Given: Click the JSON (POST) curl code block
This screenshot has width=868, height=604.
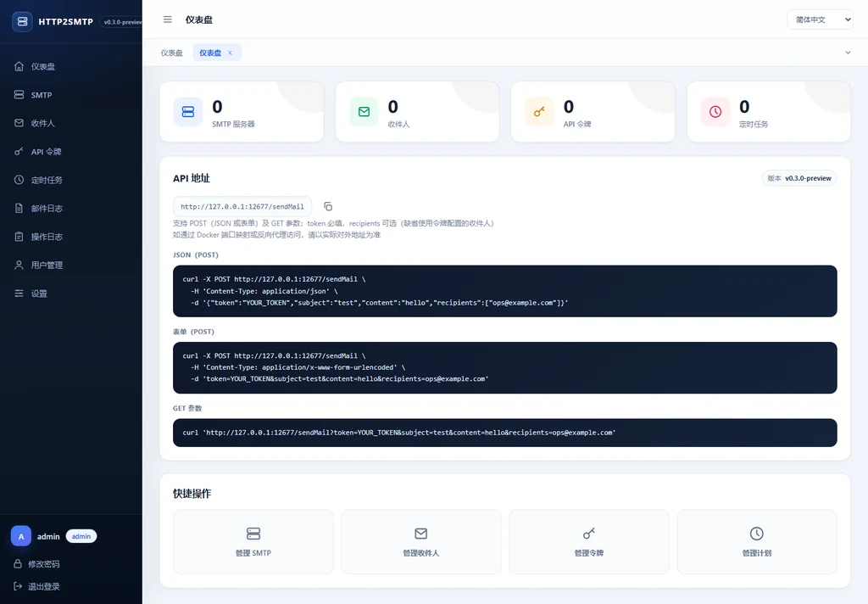Looking at the screenshot, I should coord(505,291).
